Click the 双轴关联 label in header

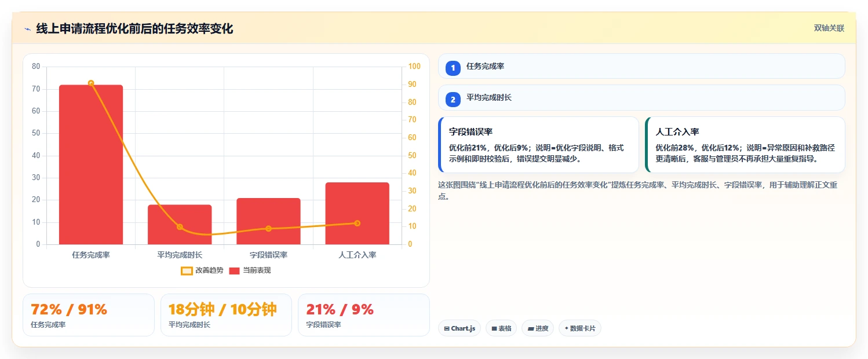[829, 28]
